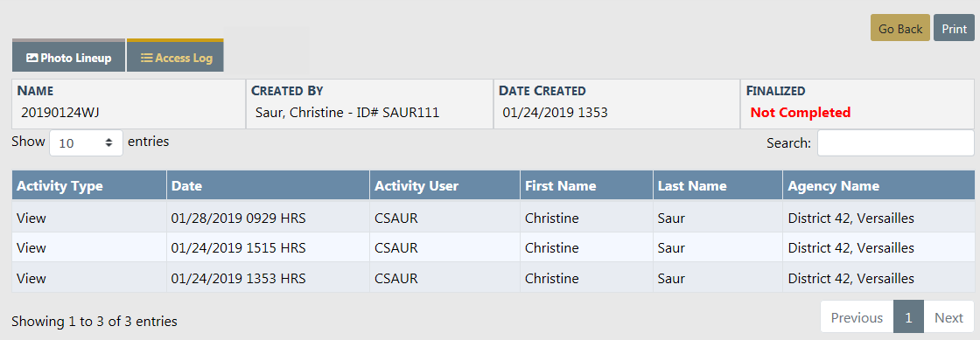
Task: Click the Access Log list icon
Action: [146, 58]
